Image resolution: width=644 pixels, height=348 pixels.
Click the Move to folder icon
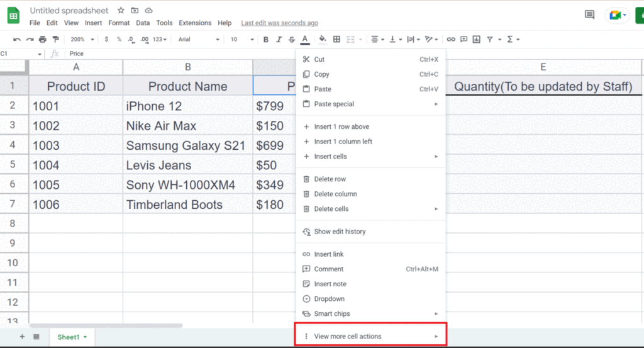pyautogui.click(x=135, y=10)
